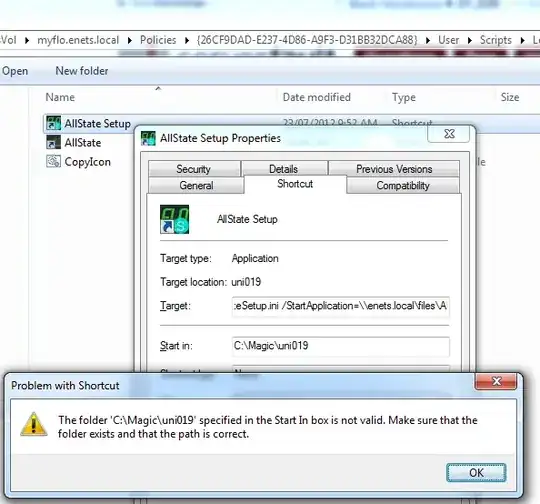Image resolution: width=540 pixels, height=504 pixels.
Task: Click the Open toolbar button in Explorer
Action: [x=15, y=71]
